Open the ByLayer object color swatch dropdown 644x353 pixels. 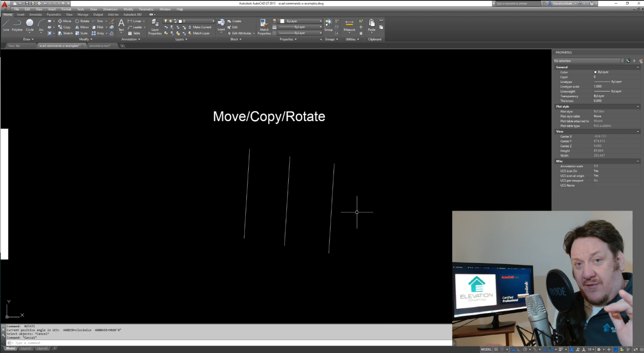[x=301, y=21]
